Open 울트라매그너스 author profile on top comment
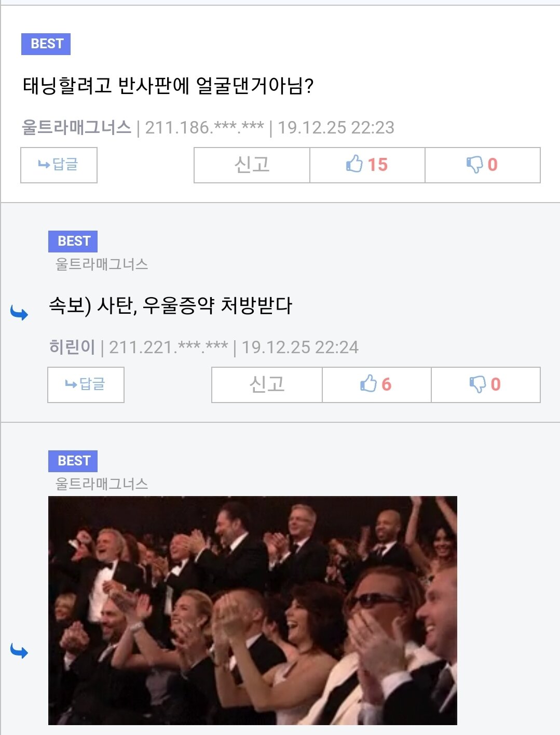The width and height of the screenshot is (560, 735). pyautogui.click(x=76, y=127)
